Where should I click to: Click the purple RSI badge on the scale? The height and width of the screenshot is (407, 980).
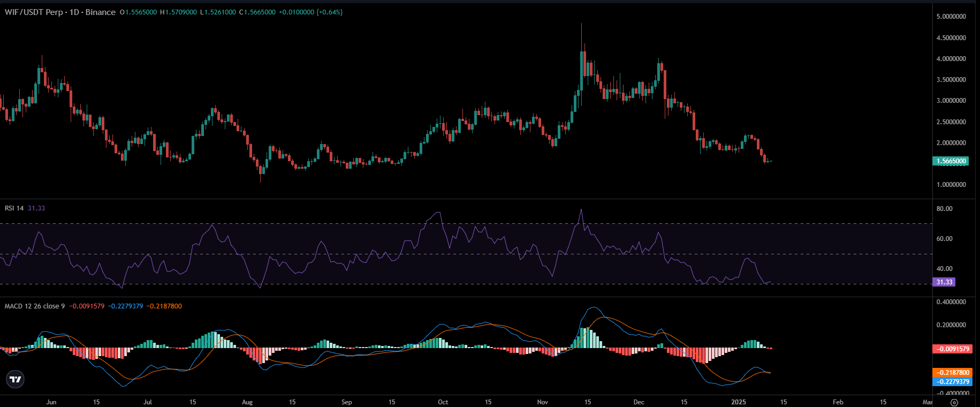(x=944, y=282)
